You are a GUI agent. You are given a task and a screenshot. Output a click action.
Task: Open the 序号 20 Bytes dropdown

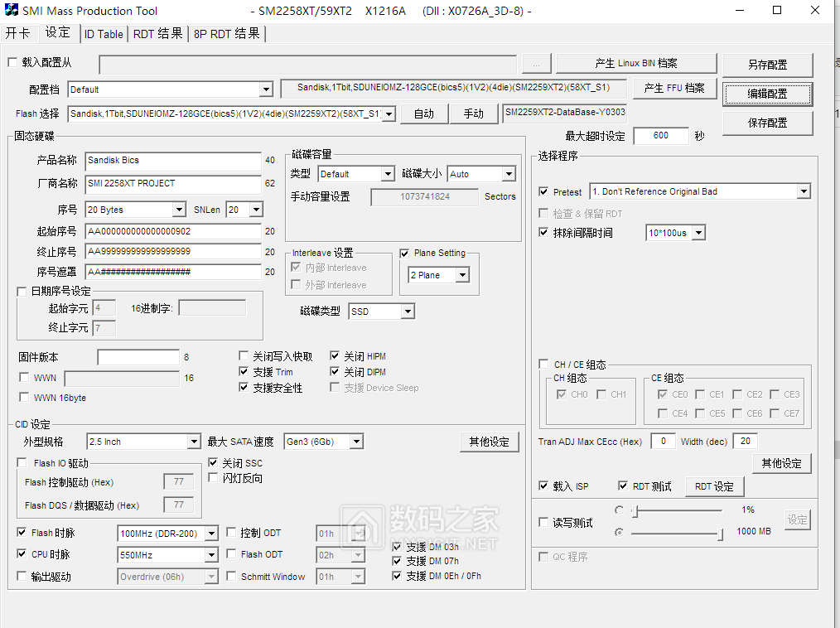pos(180,210)
